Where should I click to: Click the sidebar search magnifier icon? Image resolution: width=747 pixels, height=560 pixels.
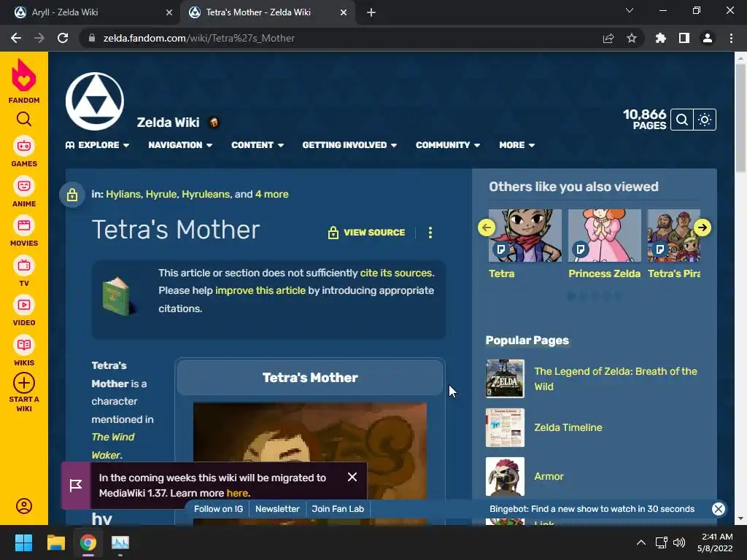click(x=24, y=119)
